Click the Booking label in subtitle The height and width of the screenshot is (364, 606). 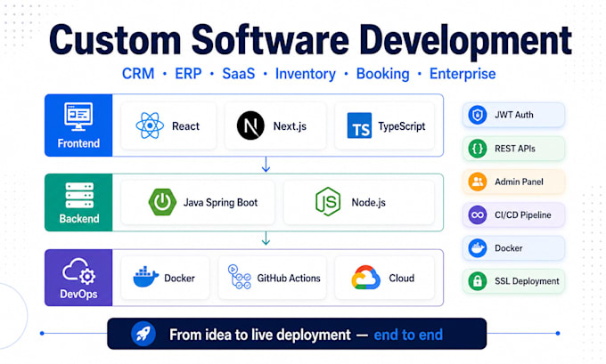(x=382, y=74)
